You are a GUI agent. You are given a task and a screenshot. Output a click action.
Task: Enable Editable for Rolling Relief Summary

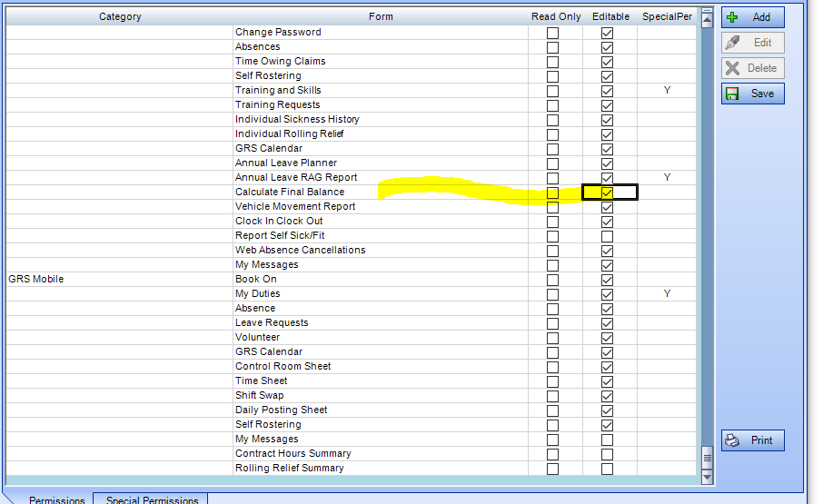(607, 469)
